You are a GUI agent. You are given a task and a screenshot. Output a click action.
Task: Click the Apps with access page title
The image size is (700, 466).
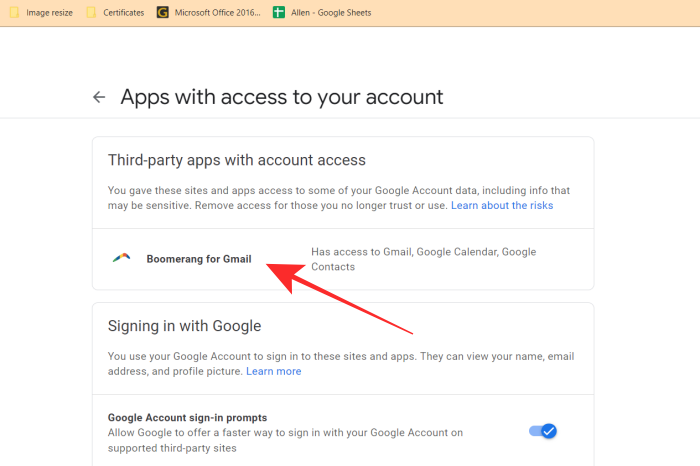coord(282,97)
